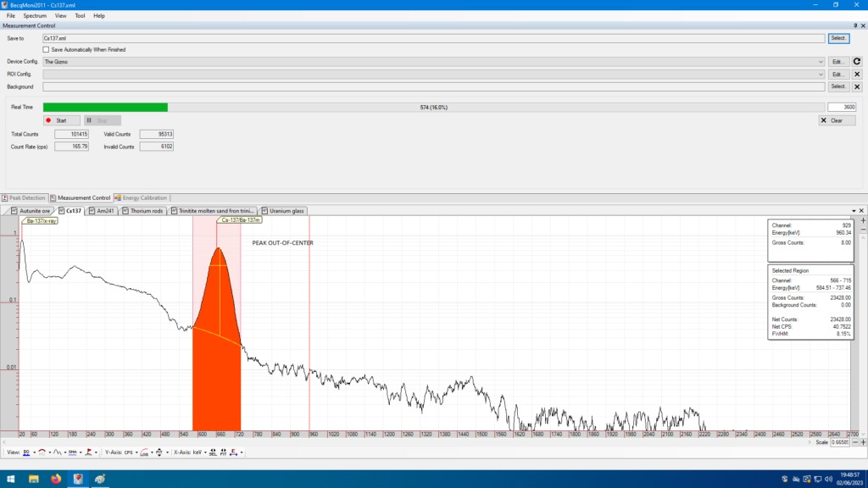Decrease Scale with bottom minus button

(855, 442)
